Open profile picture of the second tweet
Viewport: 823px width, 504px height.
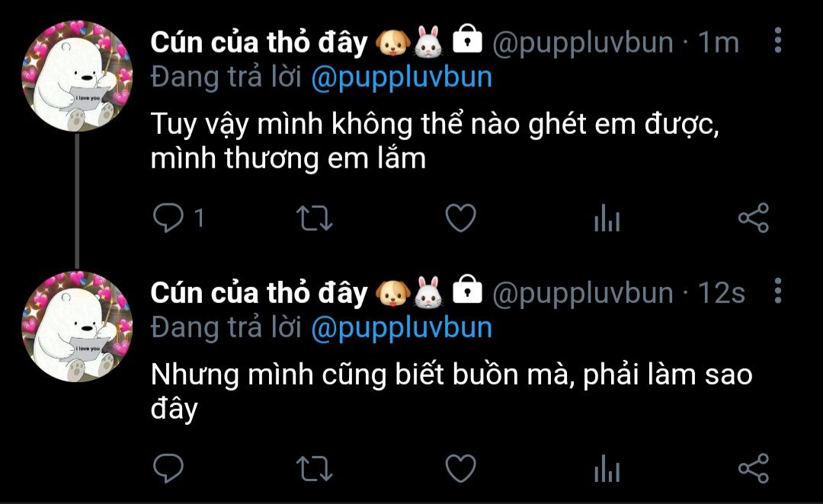[77, 326]
